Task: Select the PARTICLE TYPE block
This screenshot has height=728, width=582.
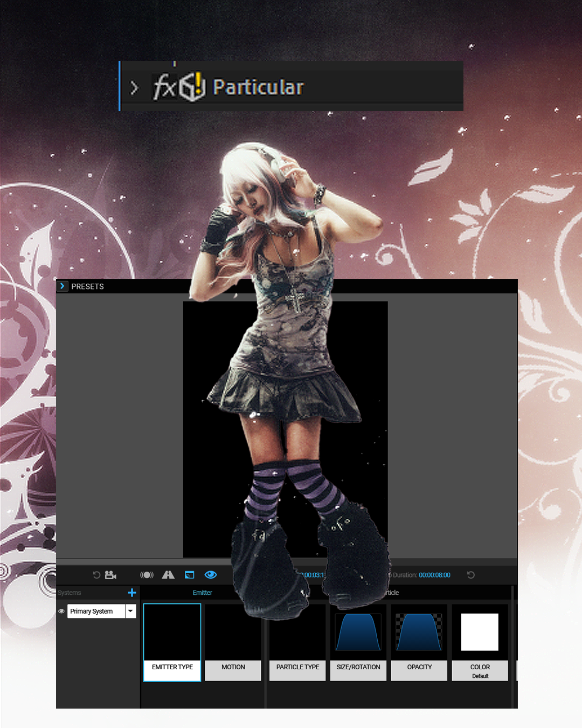Action: tap(297, 642)
